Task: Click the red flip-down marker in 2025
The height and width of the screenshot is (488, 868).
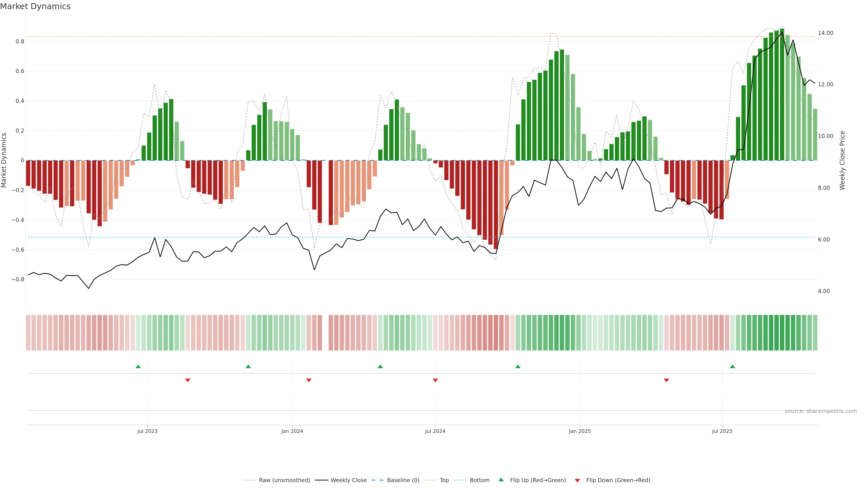Action: click(x=666, y=380)
